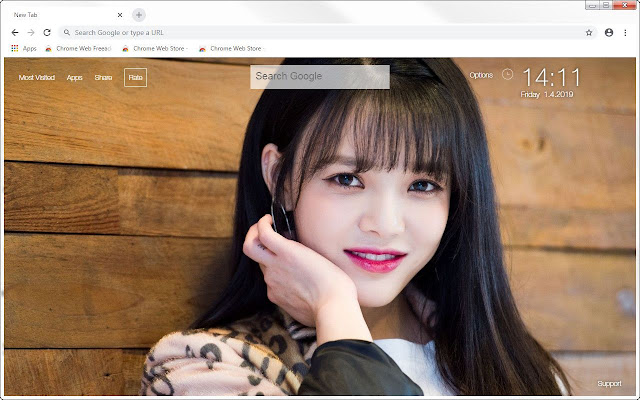Image resolution: width=640 pixels, height=400 pixels.
Task: Open the Support link
Action: point(609,384)
